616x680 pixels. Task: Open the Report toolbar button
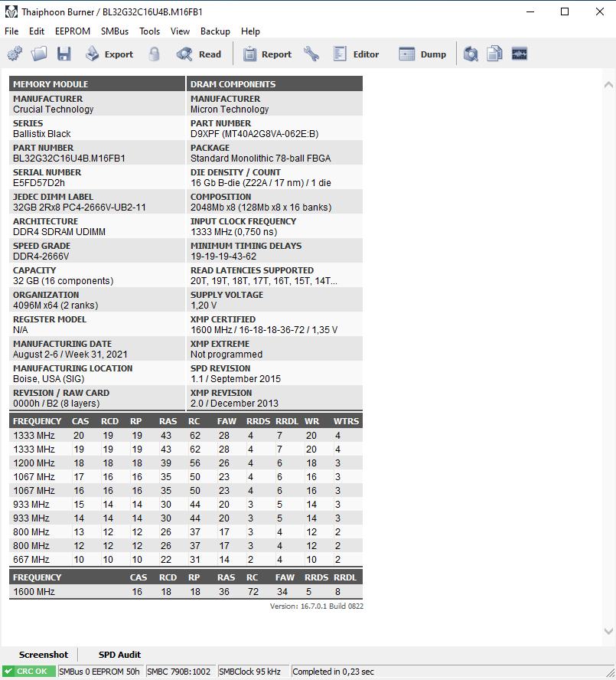(267, 54)
